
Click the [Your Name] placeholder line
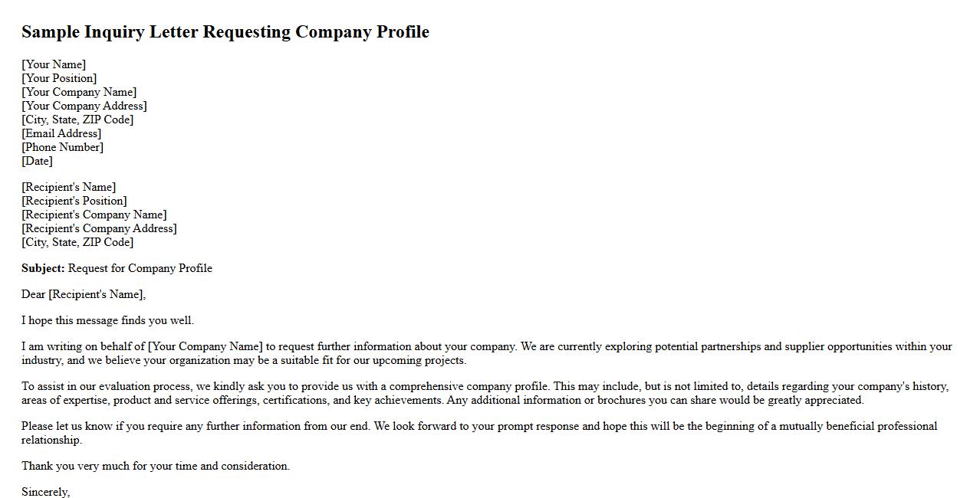point(54,64)
